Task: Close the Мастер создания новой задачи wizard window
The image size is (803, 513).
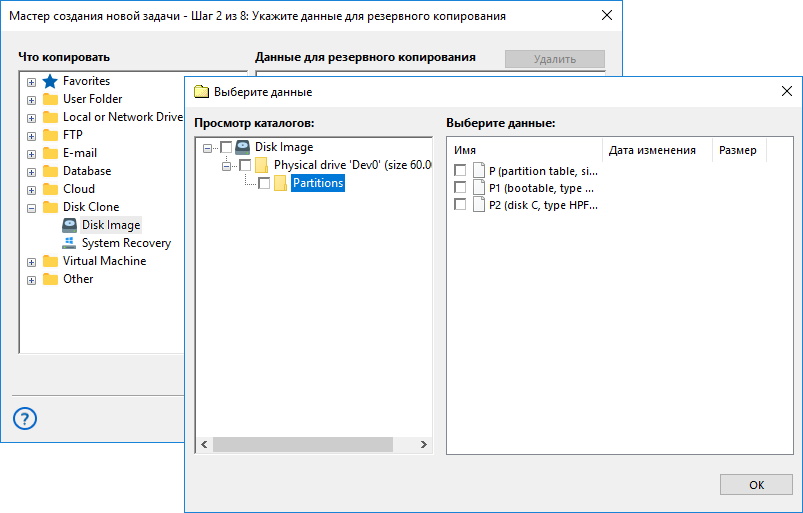Action: tap(607, 15)
